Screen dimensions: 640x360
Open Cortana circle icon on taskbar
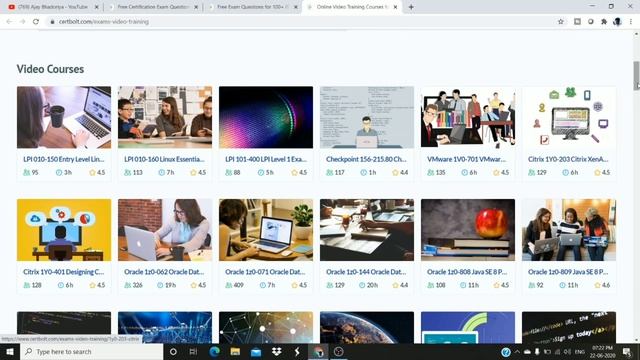click(173, 351)
